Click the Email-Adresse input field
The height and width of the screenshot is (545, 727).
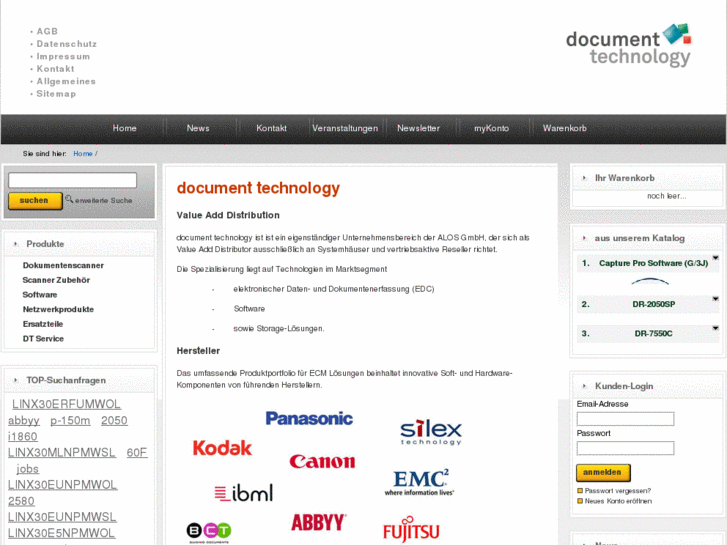(x=625, y=419)
